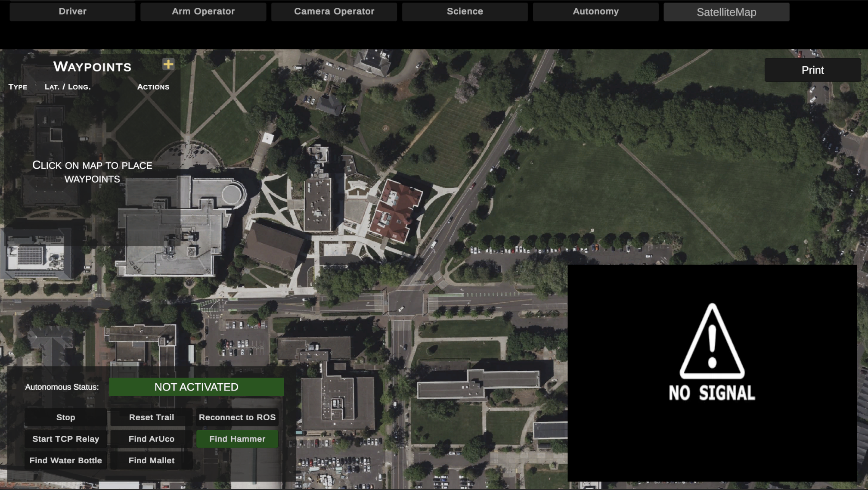Open the Arm Operator tab
Viewport: 868px width, 490px height.
point(203,12)
